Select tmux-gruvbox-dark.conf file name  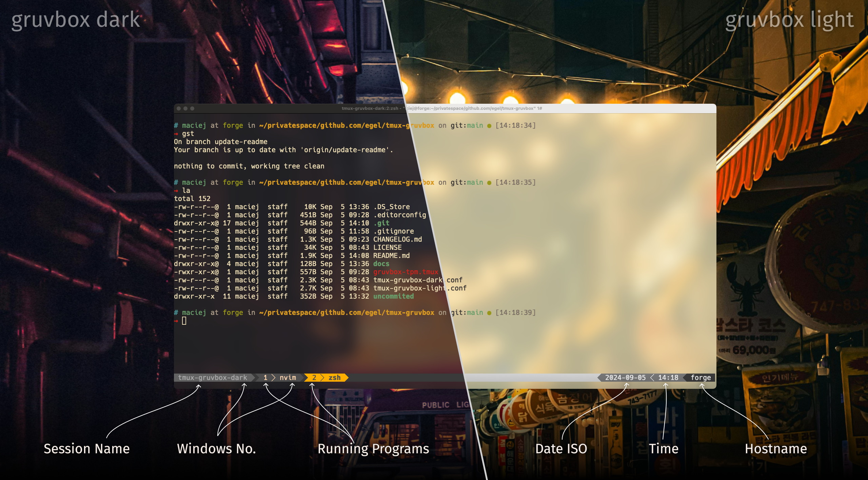(x=418, y=280)
